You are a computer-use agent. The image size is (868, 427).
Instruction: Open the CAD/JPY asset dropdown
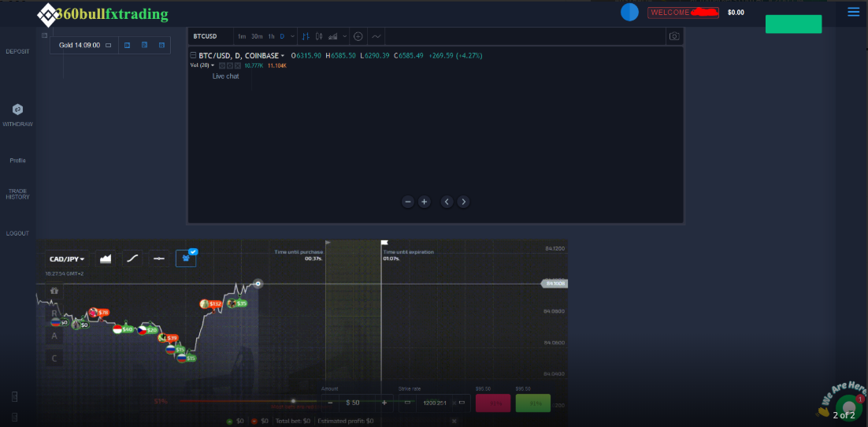coord(67,258)
